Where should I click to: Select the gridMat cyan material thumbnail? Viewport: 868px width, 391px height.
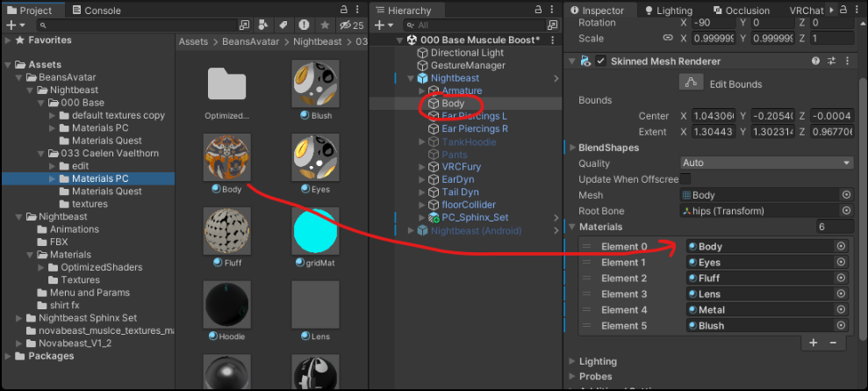point(316,231)
